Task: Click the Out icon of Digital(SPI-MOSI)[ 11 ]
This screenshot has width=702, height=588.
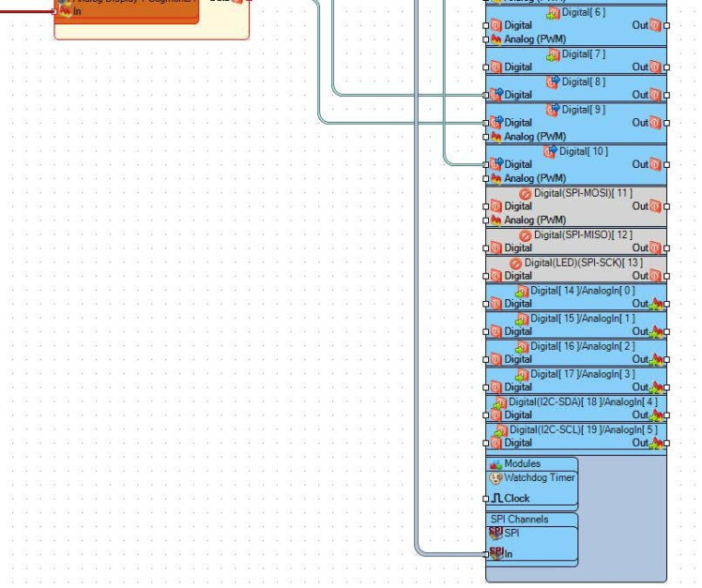Action: (x=655, y=206)
